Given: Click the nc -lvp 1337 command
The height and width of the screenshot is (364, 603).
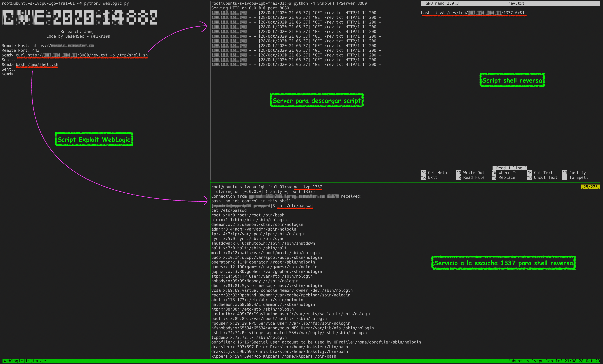Looking at the screenshot, I should point(308,187).
